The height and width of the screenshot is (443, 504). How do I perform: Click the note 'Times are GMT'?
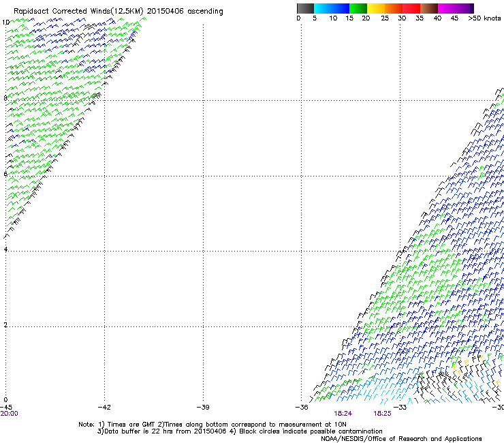(131, 425)
